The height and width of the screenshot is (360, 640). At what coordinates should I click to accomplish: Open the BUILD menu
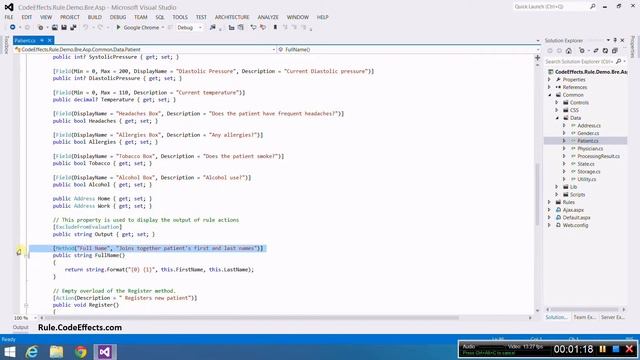pyautogui.click(x=95, y=17)
